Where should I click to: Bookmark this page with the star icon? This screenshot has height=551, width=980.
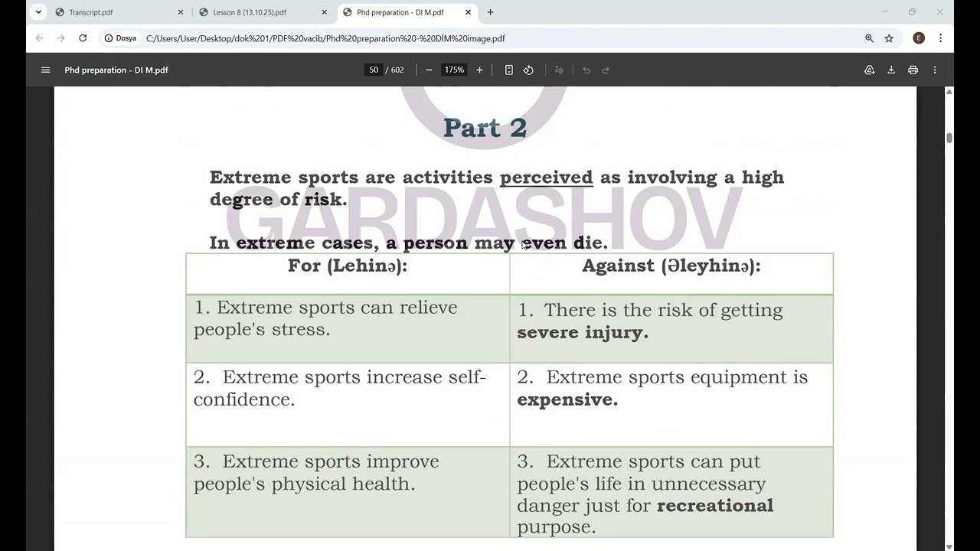(889, 38)
